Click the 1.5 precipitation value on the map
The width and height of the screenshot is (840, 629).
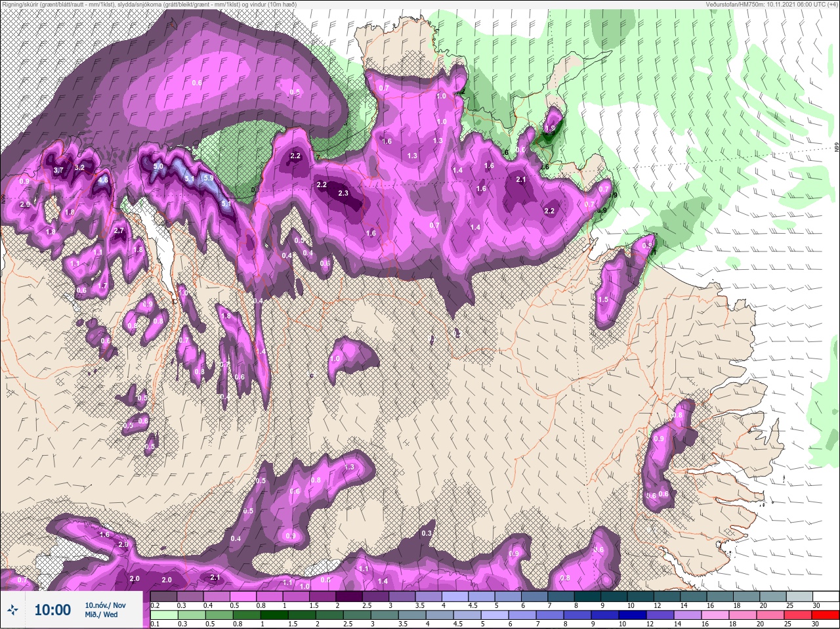pyautogui.click(x=603, y=299)
